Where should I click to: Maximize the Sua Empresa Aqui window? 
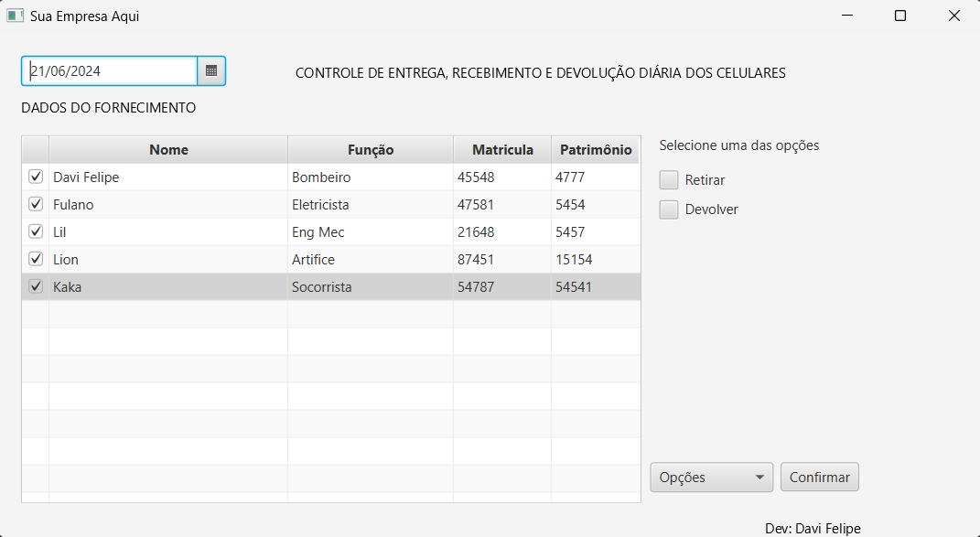(x=900, y=16)
